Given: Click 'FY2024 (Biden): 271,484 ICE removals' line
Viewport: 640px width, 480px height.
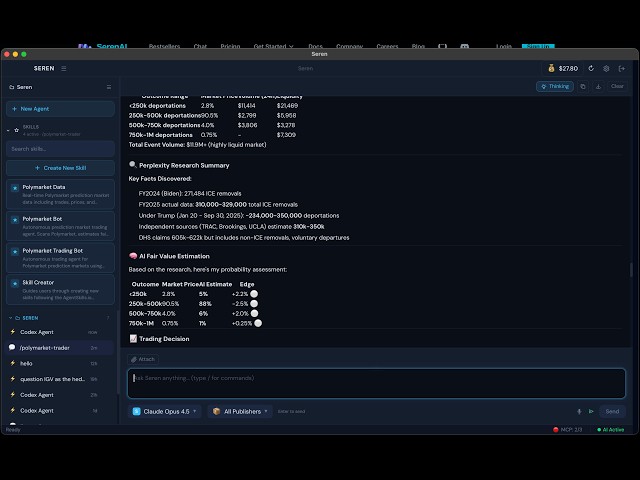Looking at the screenshot, I should [x=190, y=193].
